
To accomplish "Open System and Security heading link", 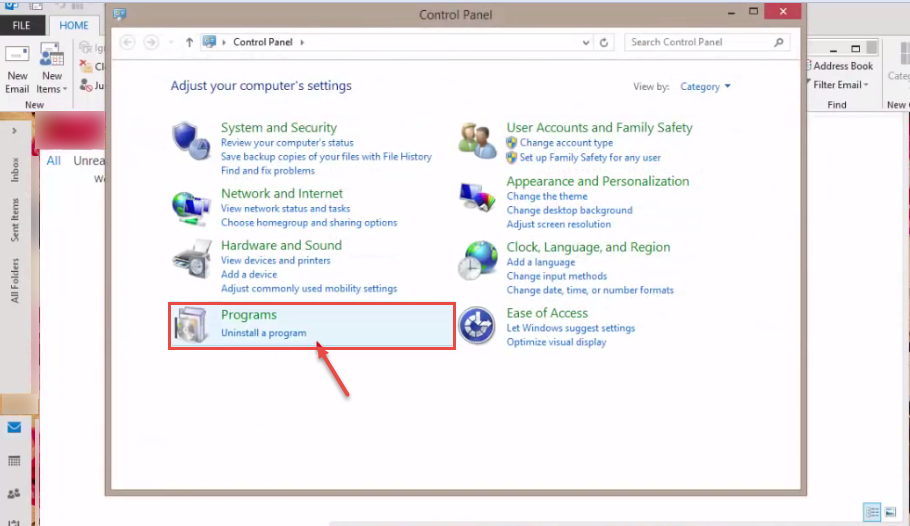I will point(279,127).
